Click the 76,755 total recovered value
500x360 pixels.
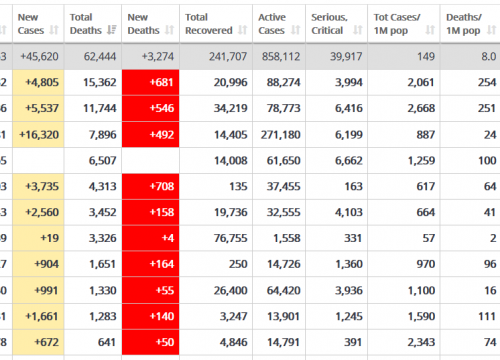click(231, 238)
